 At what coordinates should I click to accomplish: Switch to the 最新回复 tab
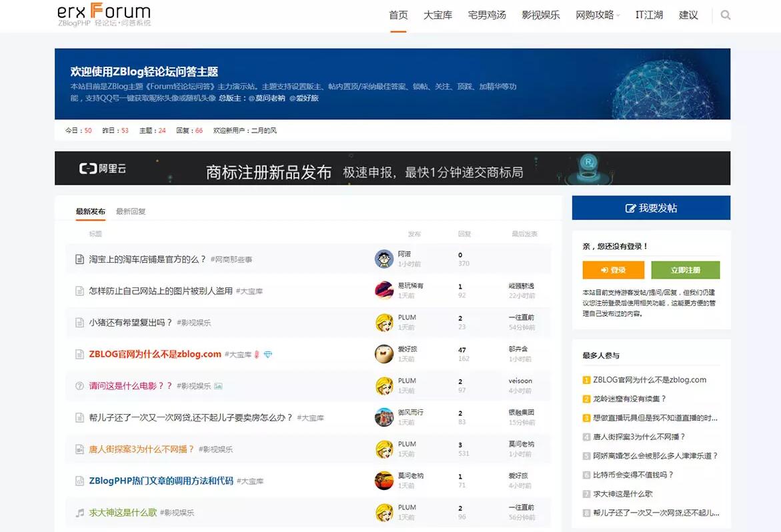pyautogui.click(x=132, y=211)
